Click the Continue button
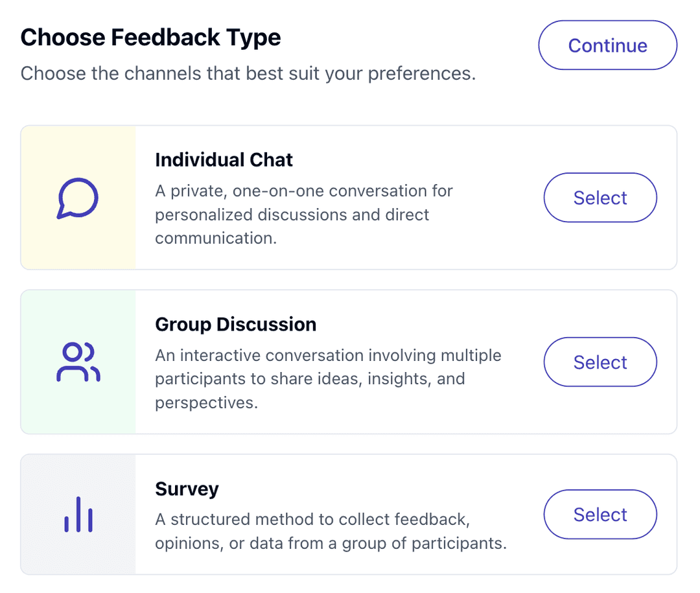Screen dimensions: 700x593 [607, 45]
